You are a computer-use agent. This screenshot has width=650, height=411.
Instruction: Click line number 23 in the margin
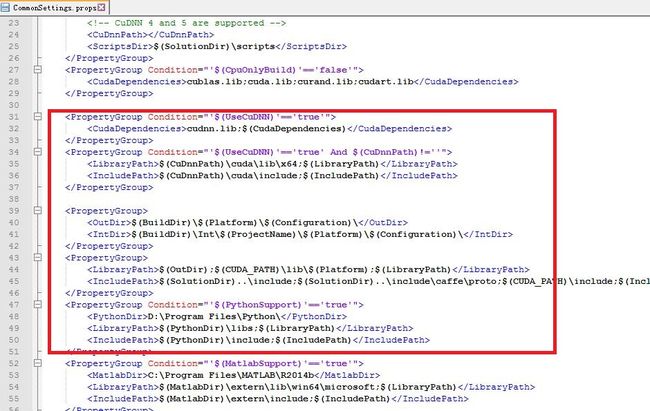(14, 23)
